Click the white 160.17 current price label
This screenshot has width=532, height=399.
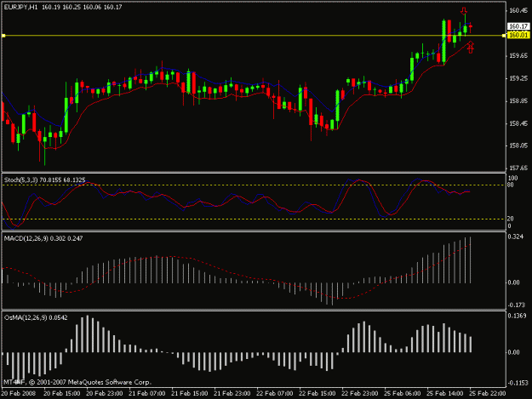coord(518,26)
